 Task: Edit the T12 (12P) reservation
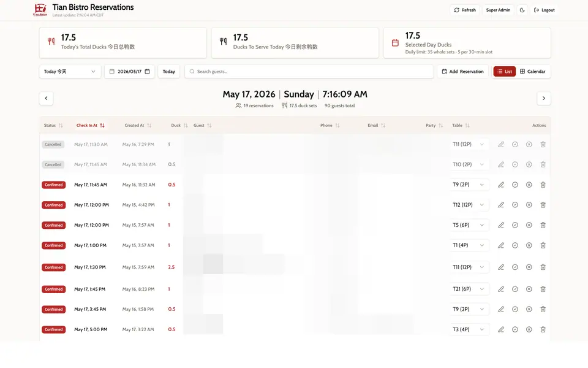coord(501,205)
